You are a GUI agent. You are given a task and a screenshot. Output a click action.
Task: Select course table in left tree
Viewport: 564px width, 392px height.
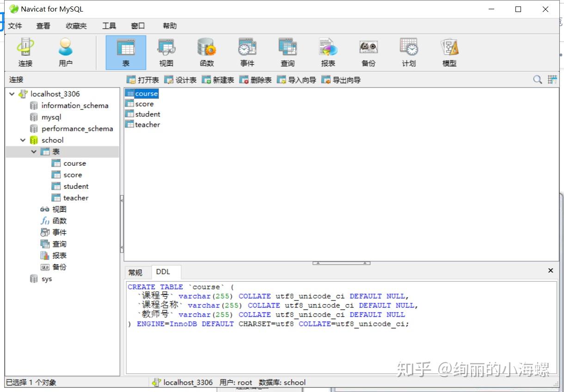[74, 163]
